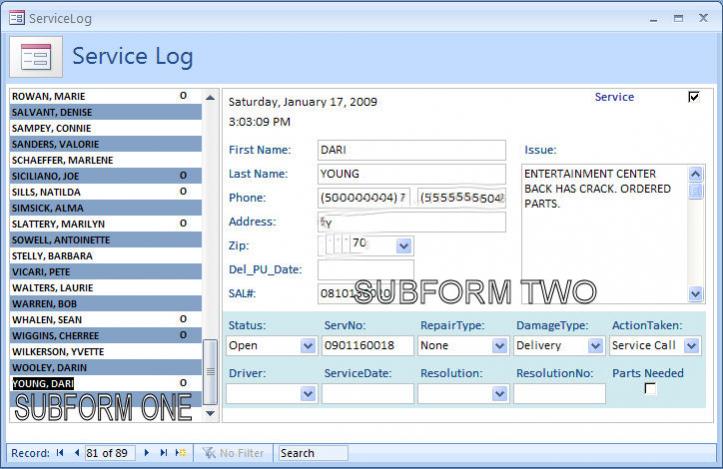
Task: Create new blank record button
Action: tap(181, 453)
